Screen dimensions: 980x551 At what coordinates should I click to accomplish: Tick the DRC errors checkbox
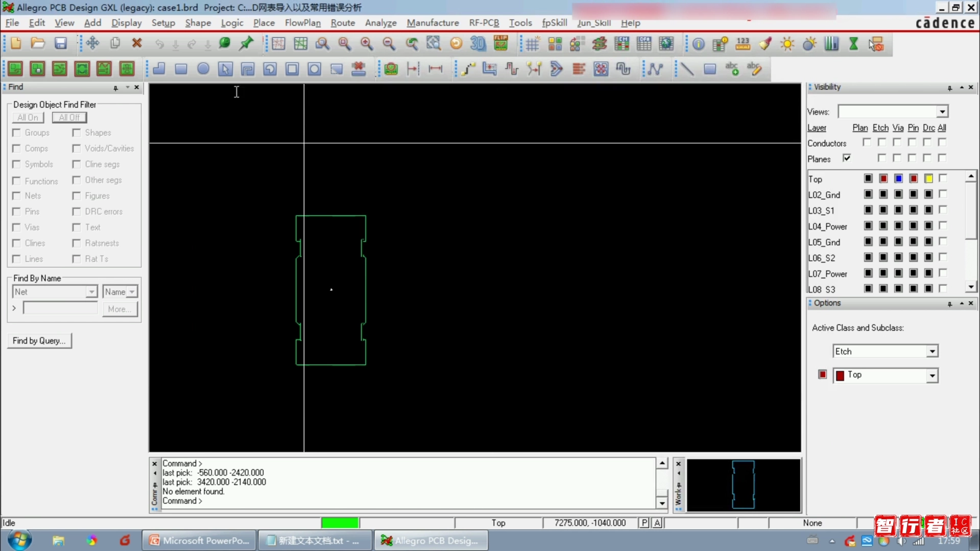pos(77,212)
